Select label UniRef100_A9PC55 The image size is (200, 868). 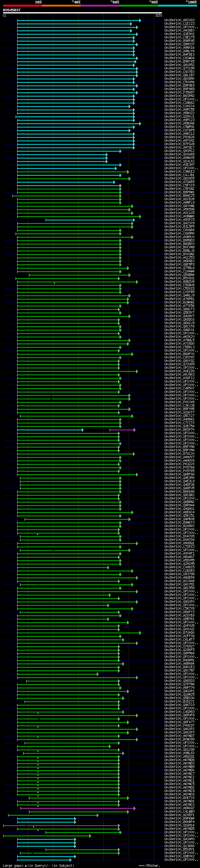(179, 109)
